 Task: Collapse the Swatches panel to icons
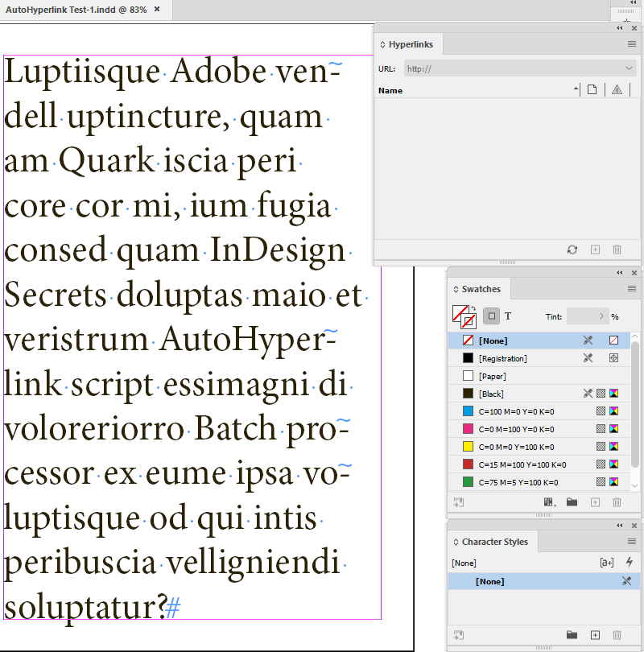point(620,273)
